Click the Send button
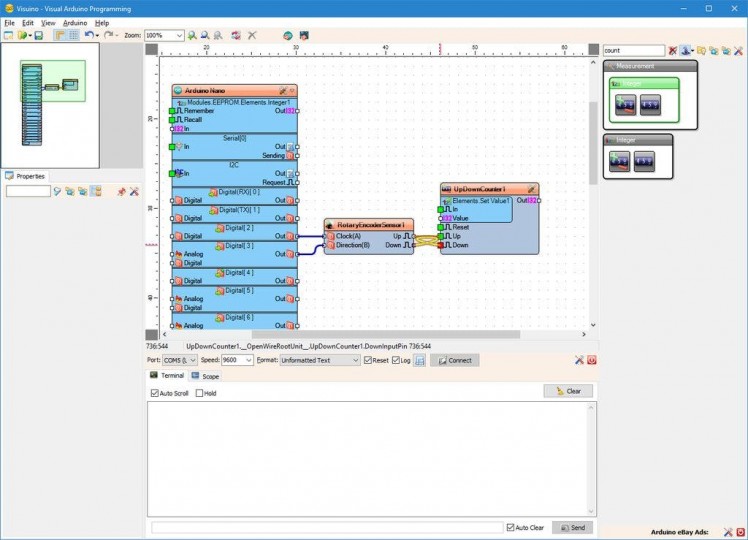 [572, 527]
